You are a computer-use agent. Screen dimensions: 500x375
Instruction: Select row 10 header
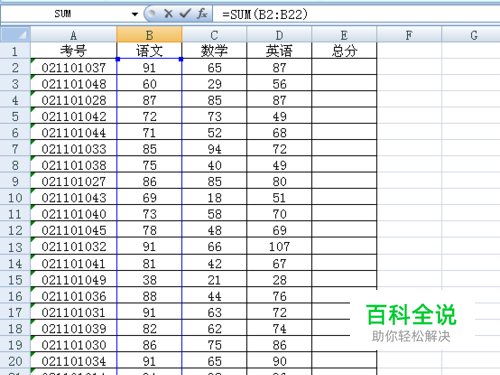(15, 198)
